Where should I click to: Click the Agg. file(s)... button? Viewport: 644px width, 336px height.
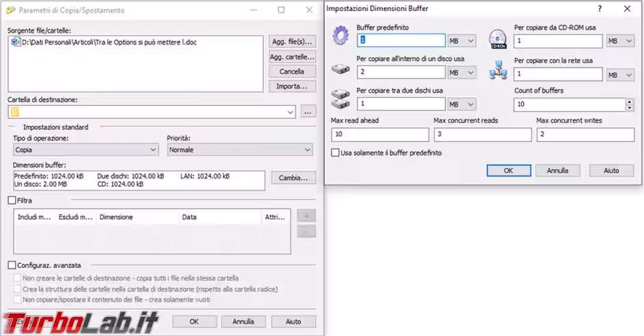[292, 42]
